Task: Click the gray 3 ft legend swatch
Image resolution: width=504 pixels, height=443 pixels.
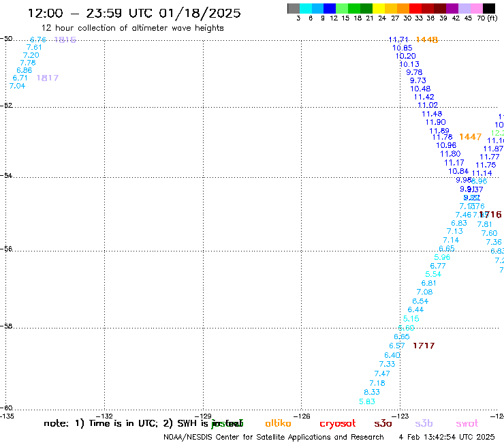Action: (294, 8)
